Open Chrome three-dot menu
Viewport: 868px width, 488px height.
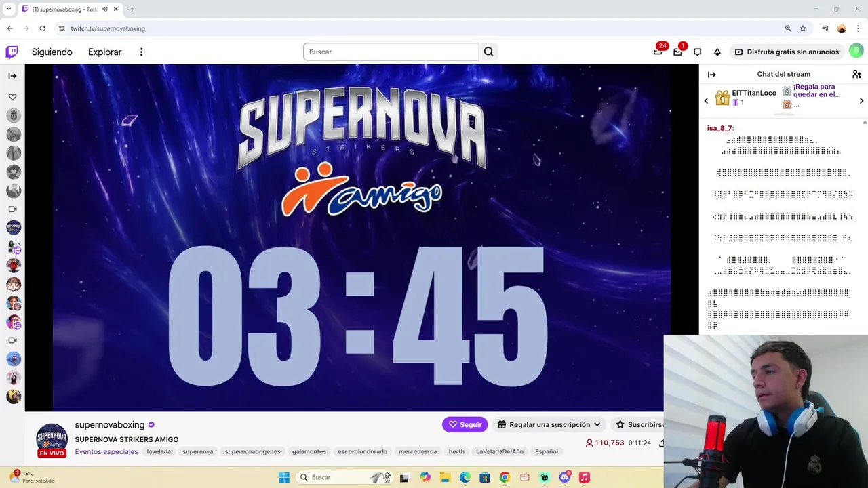(858, 28)
